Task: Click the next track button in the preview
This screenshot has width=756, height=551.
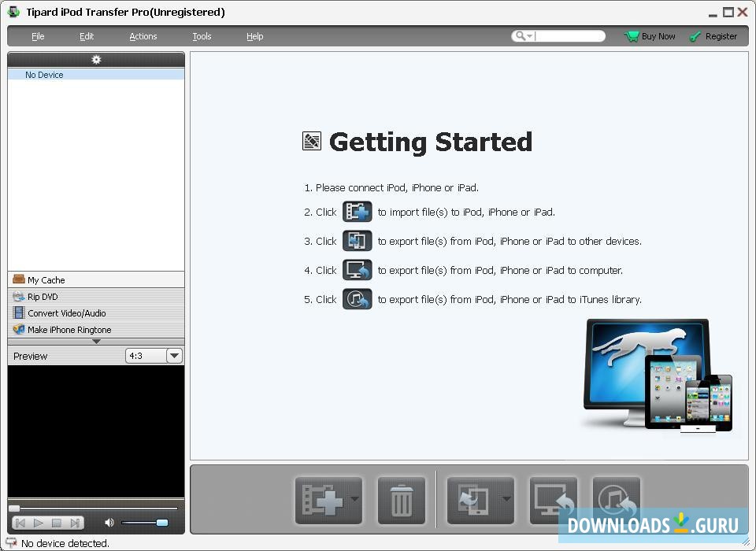Action: coord(75,523)
